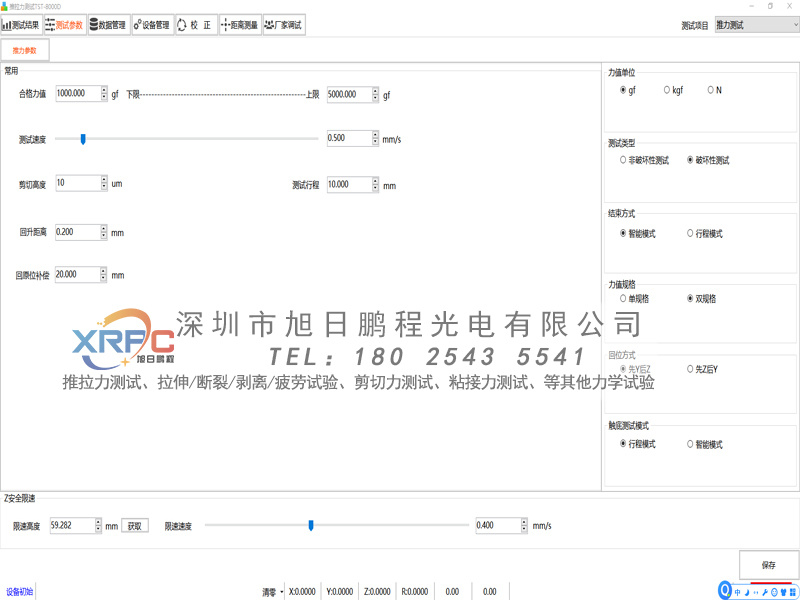Choose 单规格 force specification
Image resolution: width=800 pixels, height=600 pixels.
634,298
